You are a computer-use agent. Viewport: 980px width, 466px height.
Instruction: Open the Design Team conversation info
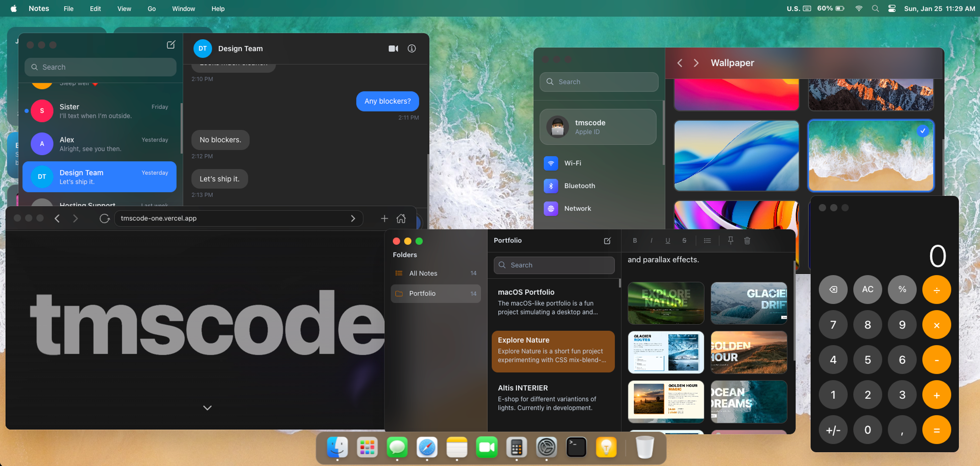(x=411, y=48)
